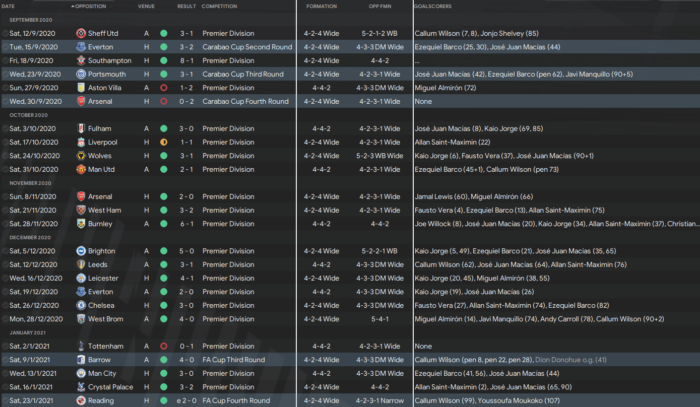Click the Leicester club badge
This screenshot has width=700, height=407.
click(x=81, y=278)
